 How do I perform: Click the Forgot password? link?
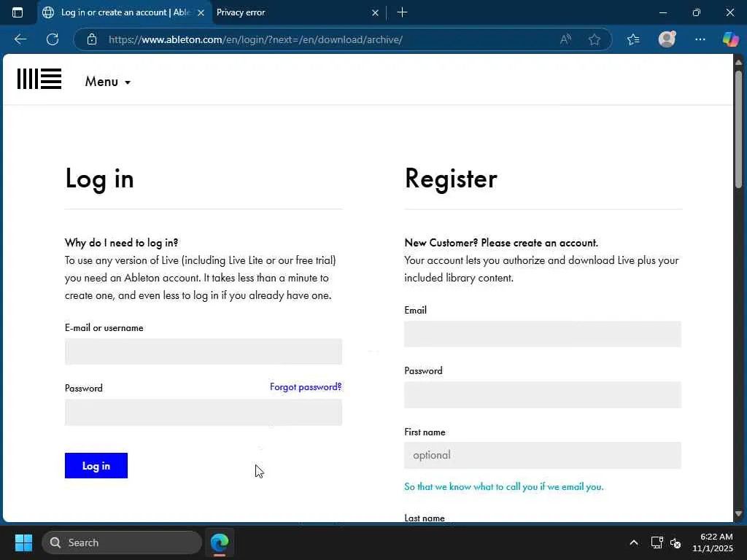(x=306, y=386)
